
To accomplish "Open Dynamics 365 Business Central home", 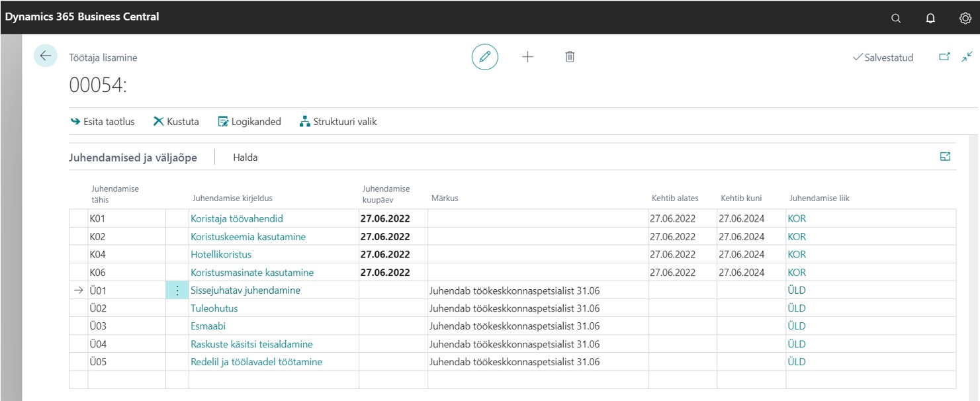I will [x=82, y=17].
